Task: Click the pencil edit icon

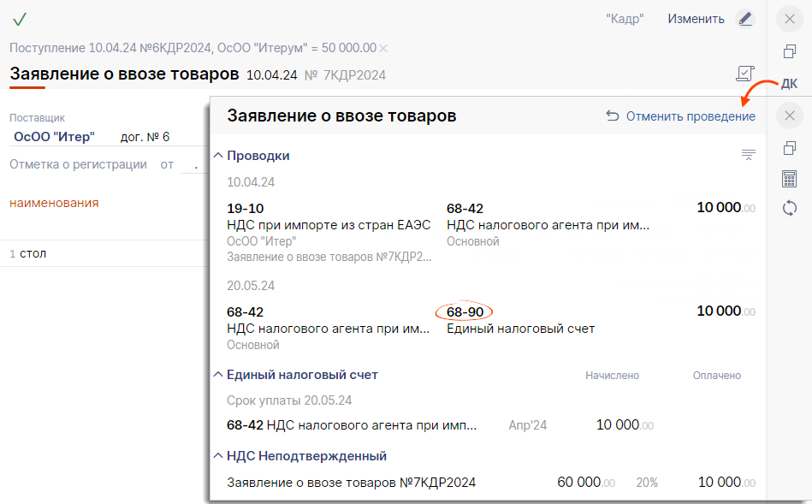Action: (x=745, y=19)
